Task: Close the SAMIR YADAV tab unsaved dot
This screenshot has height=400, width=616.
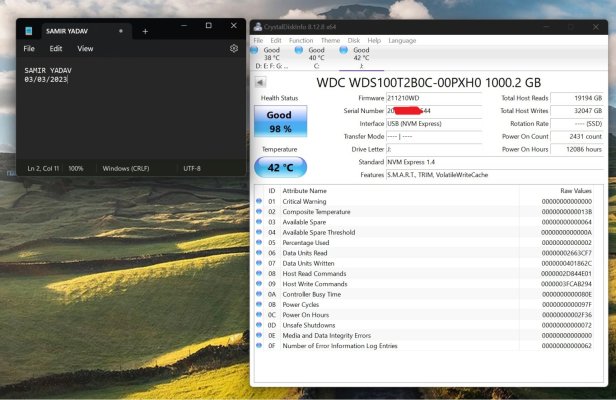Action: coord(121,31)
